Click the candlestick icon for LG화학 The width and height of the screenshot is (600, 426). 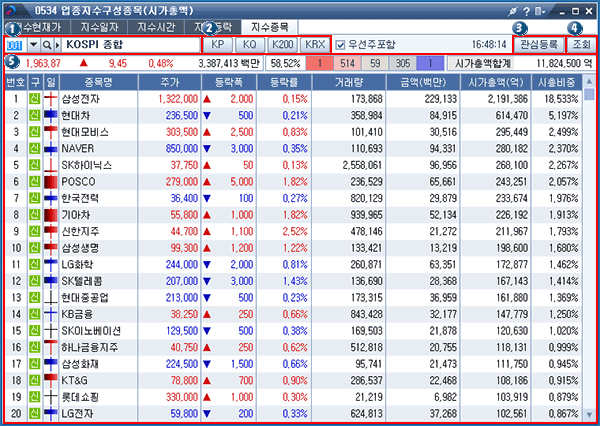pyautogui.click(x=51, y=264)
